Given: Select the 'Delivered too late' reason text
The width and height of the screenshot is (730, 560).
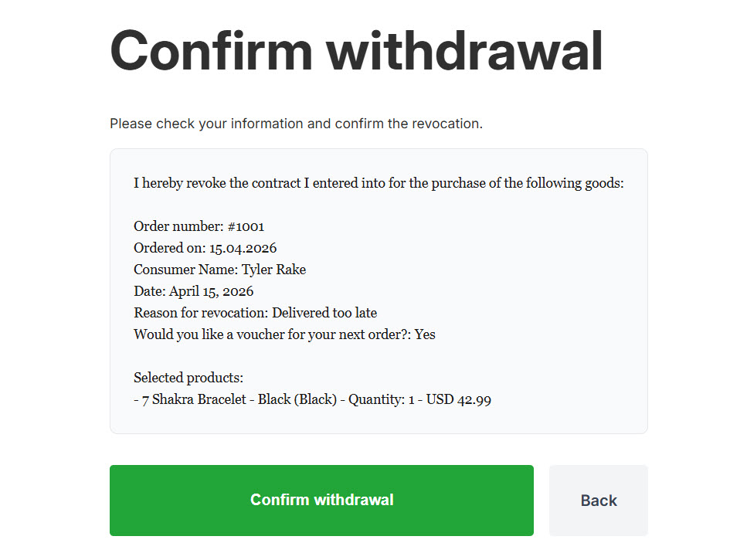Looking at the screenshot, I should tap(324, 313).
